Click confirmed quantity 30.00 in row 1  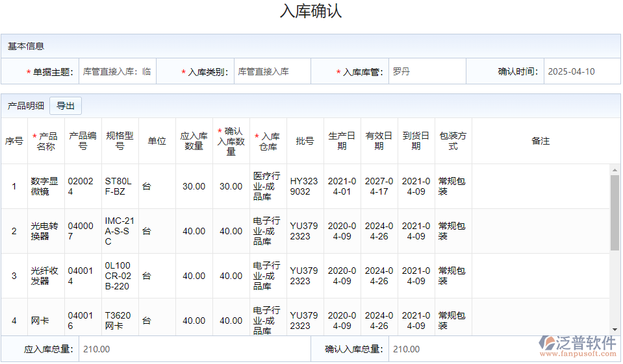(x=231, y=186)
